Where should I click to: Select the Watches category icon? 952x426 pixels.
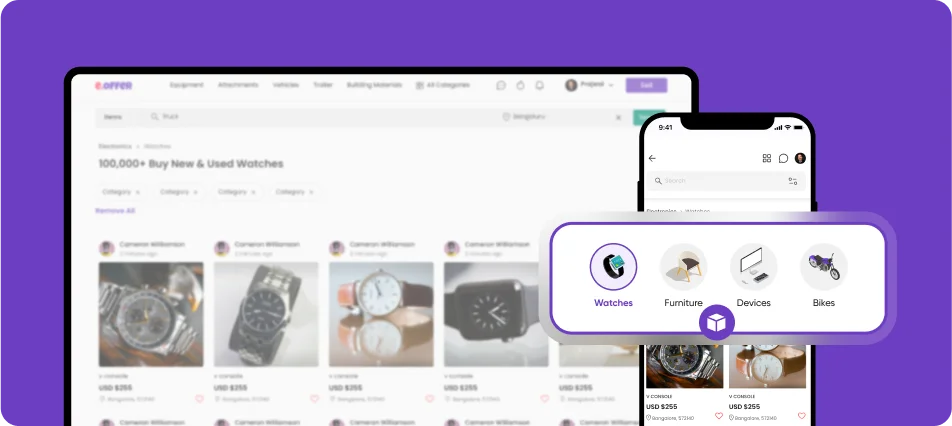coord(613,267)
